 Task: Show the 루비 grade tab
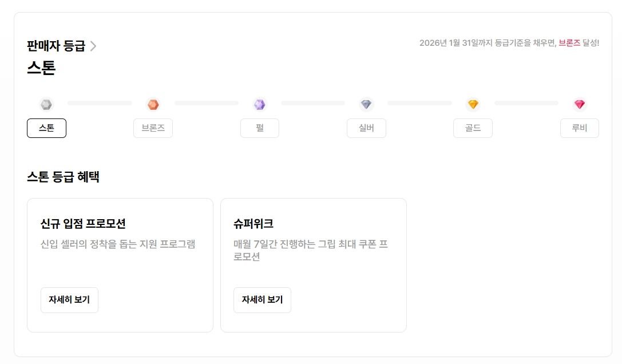tap(580, 128)
